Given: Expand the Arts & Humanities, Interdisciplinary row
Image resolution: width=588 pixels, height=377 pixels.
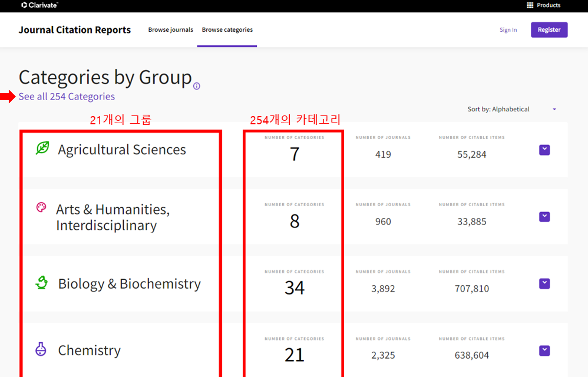Looking at the screenshot, I should click(x=544, y=217).
